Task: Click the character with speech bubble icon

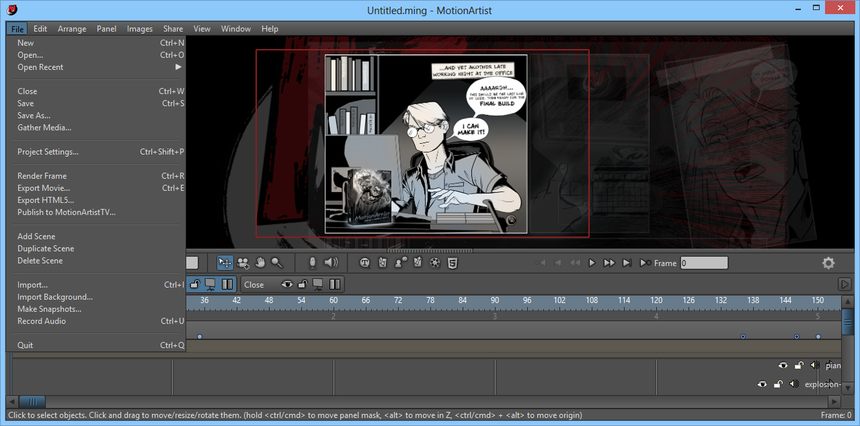Action: tap(401, 263)
